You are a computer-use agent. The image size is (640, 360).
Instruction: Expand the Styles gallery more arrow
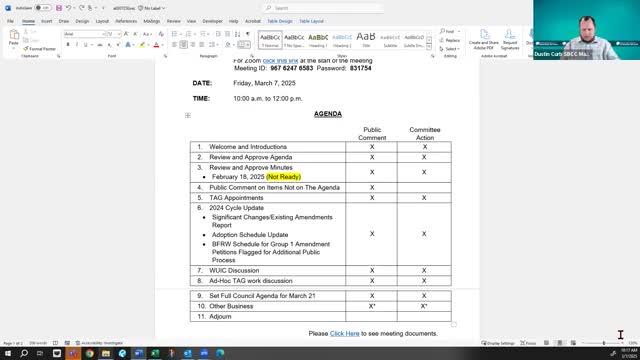tap(429, 47)
